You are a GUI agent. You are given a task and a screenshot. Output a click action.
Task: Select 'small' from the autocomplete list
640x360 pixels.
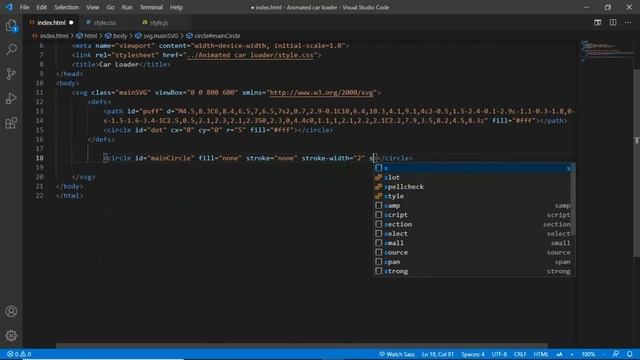(473, 243)
